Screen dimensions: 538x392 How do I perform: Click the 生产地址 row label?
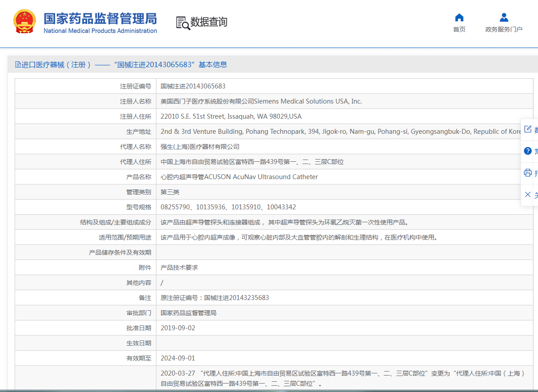click(139, 132)
